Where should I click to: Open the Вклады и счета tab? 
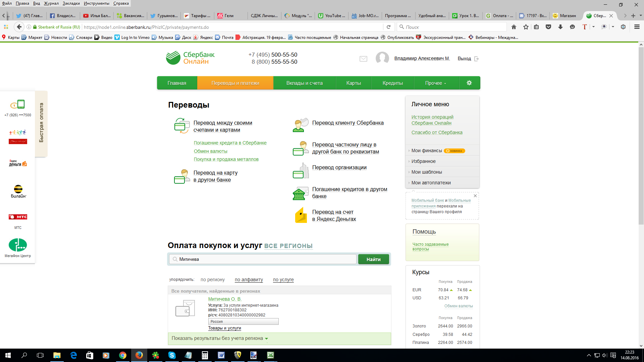304,83
